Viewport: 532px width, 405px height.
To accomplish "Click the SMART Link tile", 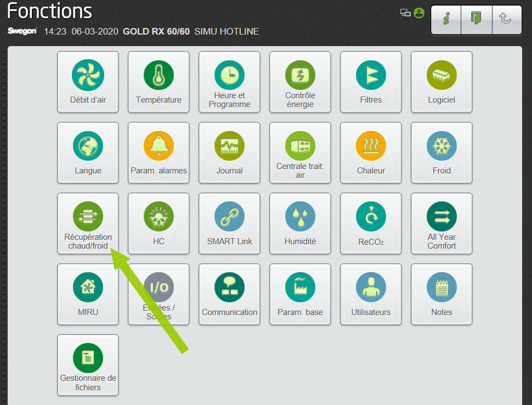I will pos(229,223).
